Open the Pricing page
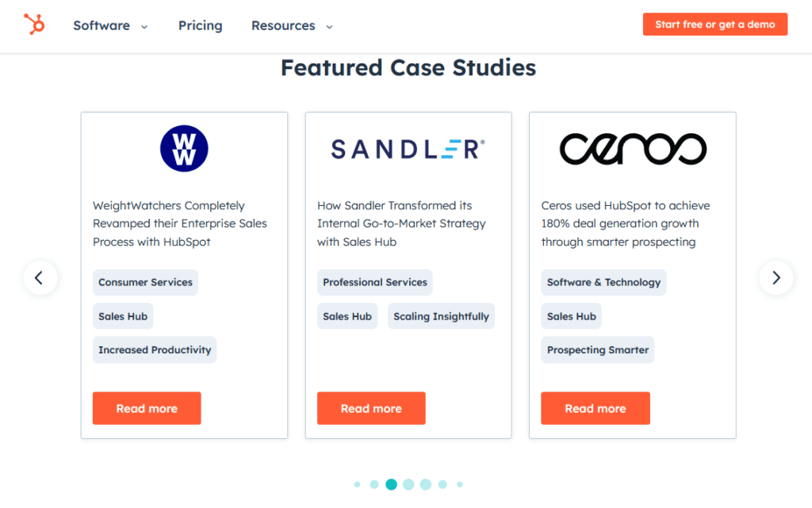 coord(200,25)
